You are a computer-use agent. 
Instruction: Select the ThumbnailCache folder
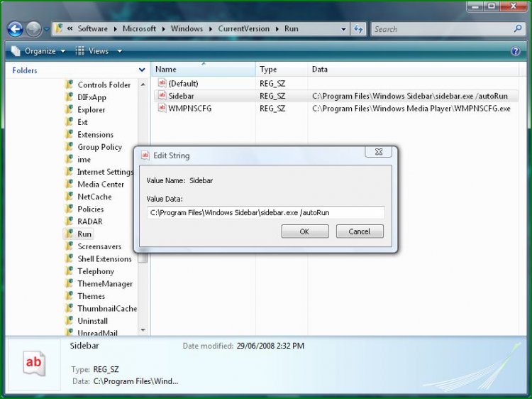107,309
